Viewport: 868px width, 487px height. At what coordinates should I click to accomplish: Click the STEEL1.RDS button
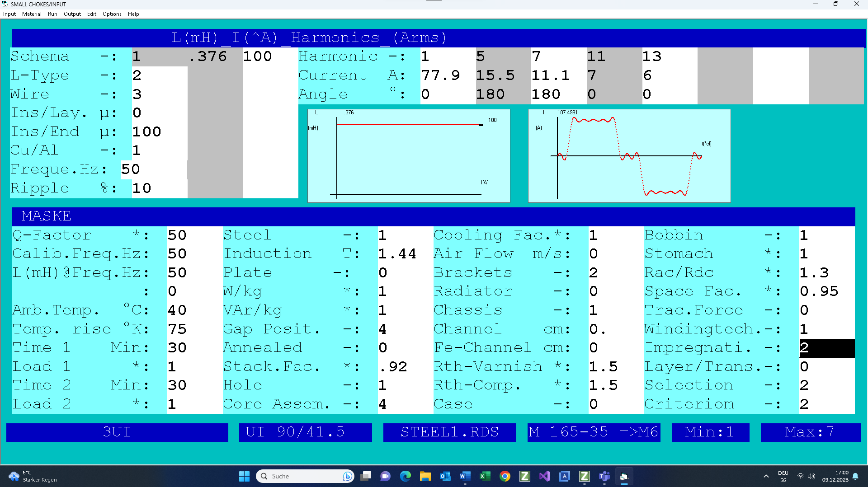point(449,432)
